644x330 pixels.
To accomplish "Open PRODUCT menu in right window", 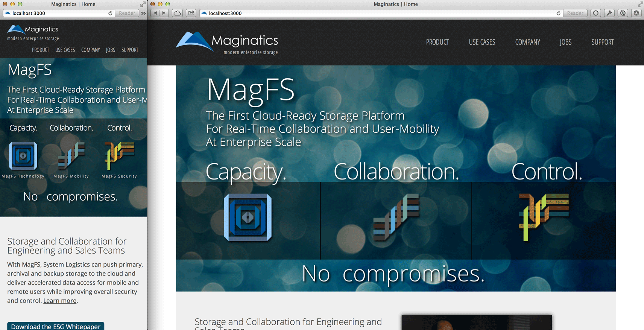I will (x=437, y=42).
